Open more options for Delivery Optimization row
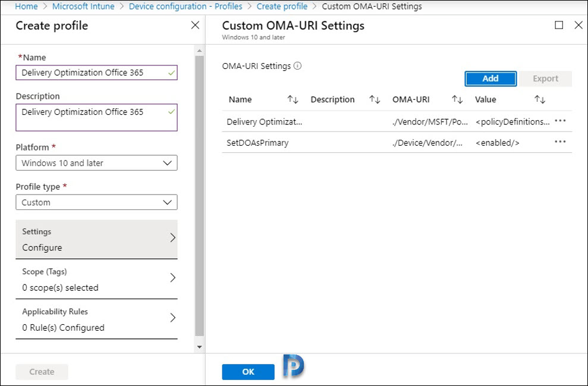Image resolution: width=588 pixels, height=386 pixels. coord(560,121)
